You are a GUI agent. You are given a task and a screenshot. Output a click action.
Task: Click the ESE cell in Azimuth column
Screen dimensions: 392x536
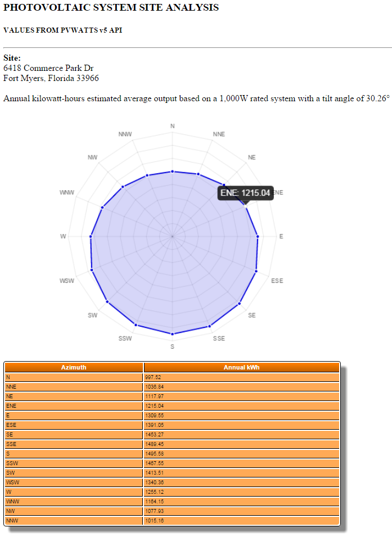coord(11,425)
